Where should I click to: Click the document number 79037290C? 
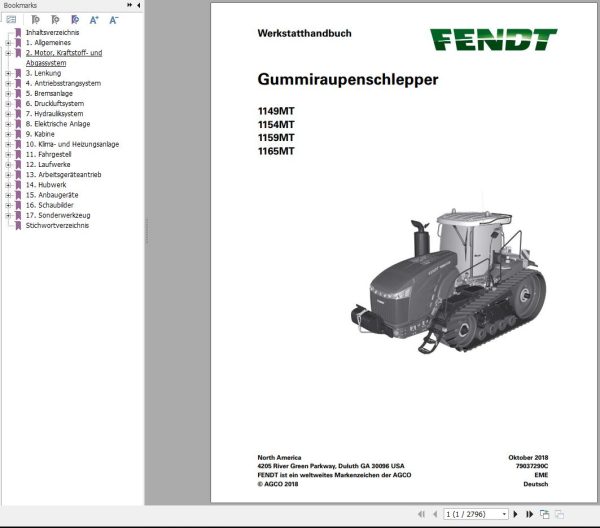(x=532, y=466)
